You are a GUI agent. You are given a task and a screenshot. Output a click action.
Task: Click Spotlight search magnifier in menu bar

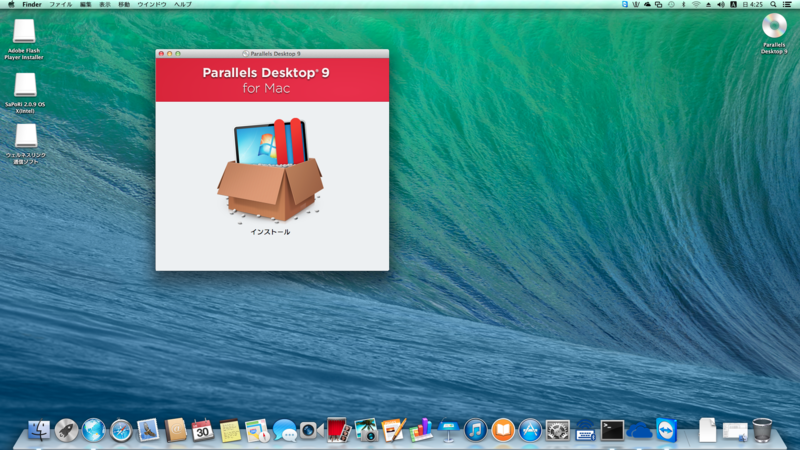pos(773,4)
